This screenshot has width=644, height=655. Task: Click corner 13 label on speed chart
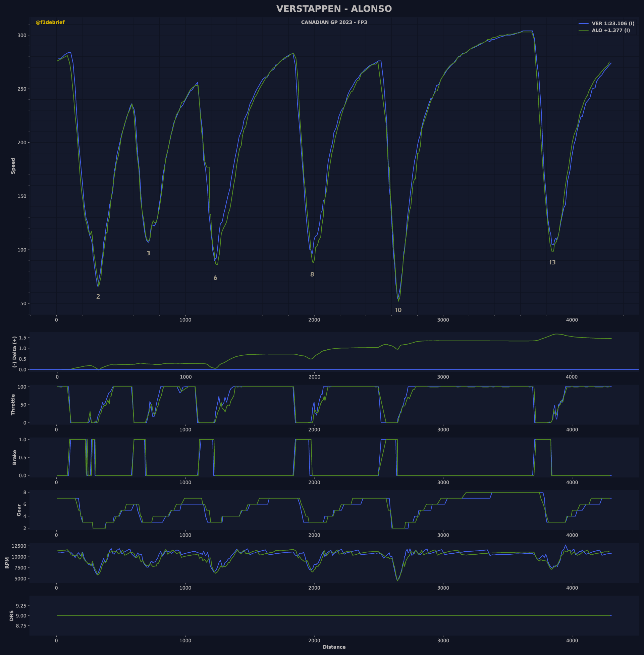click(552, 262)
